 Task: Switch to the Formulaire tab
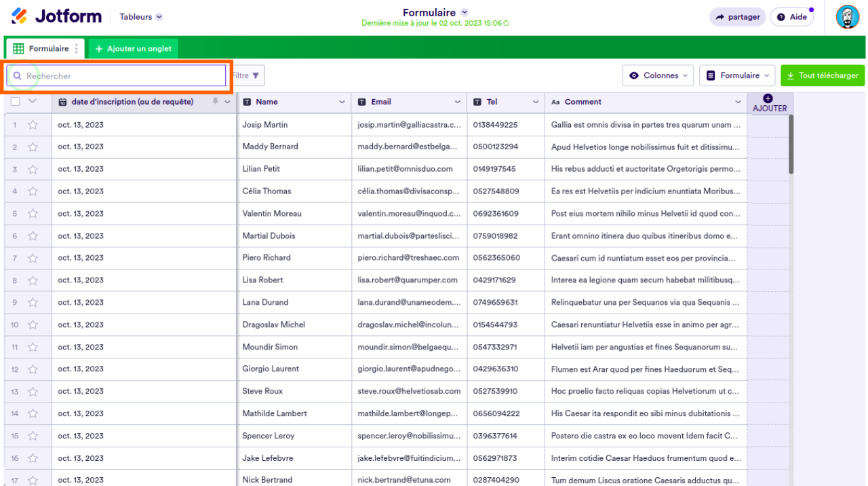42,49
